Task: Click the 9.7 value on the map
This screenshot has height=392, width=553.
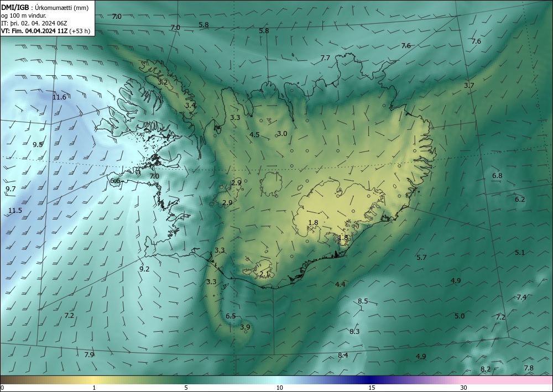Action: pos(11,189)
